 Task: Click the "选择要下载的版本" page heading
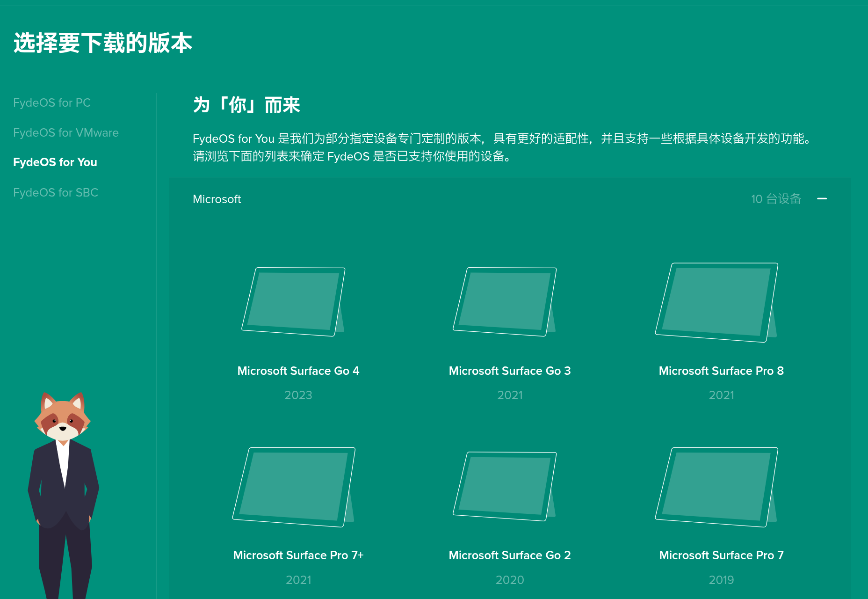coord(103,43)
